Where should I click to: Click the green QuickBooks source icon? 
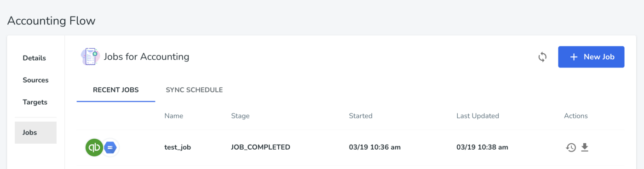pyautogui.click(x=94, y=147)
